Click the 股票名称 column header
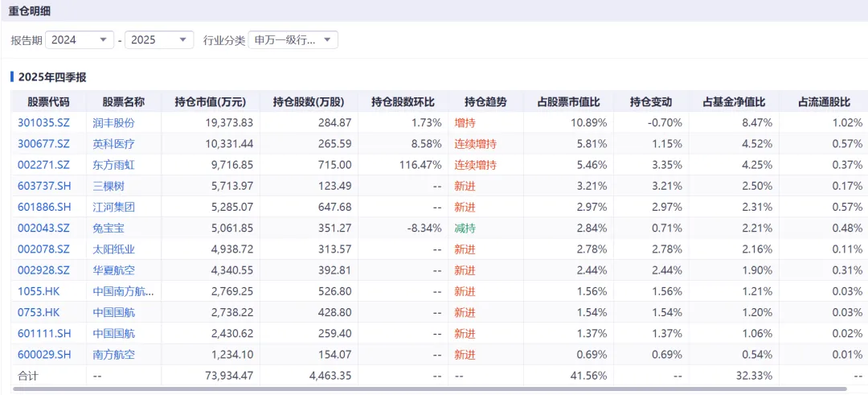This screenshot has height=395, width=868. [x=124, y=102]
